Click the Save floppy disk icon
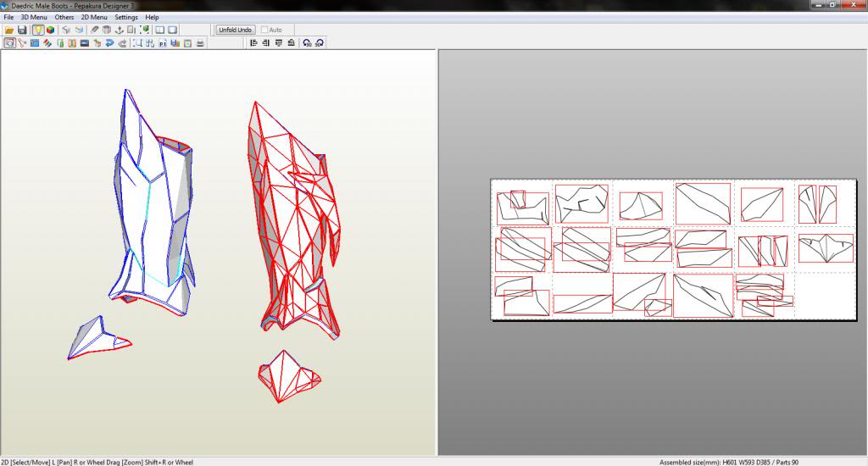Viewport: 868px width, 466px height. click(22, 30)
